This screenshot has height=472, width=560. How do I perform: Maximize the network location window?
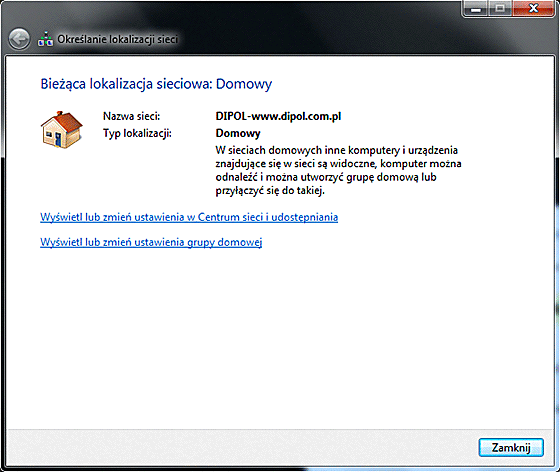tap(500, 9)
